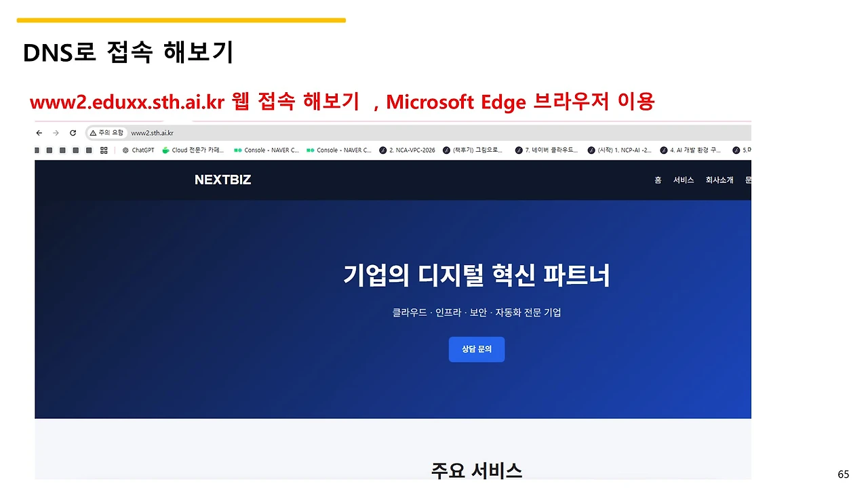The width and height of the screenshot is (868, 488).
Task: Click the browser forward arrow
Action: tap(56, 133)
